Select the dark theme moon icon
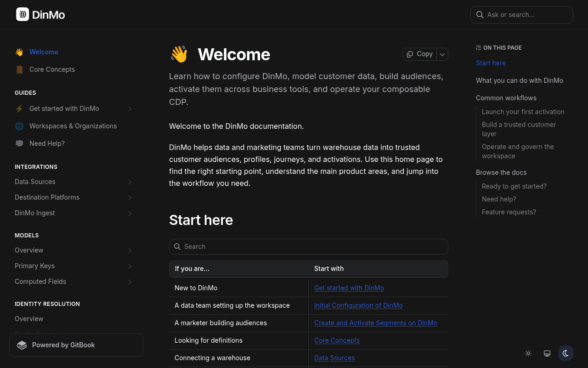 pos(566,353)
